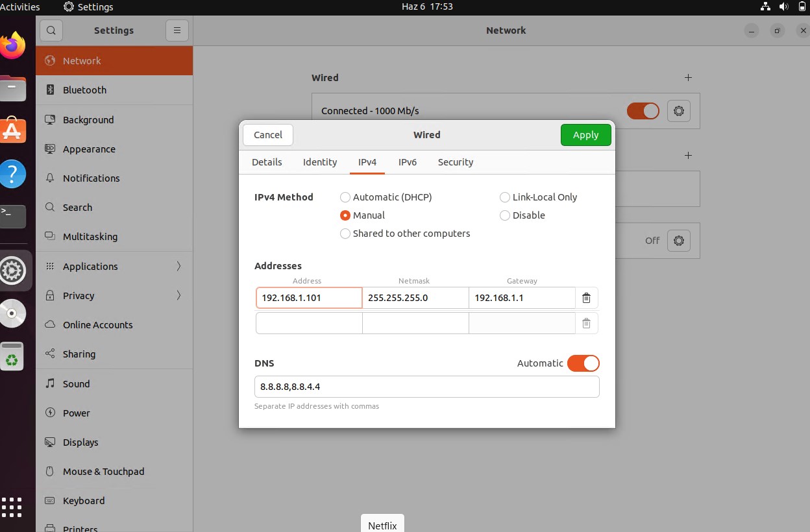This screenshot has height=532, width=810.
Task: Open Activities overview
Action: click(x=20, y=6)
